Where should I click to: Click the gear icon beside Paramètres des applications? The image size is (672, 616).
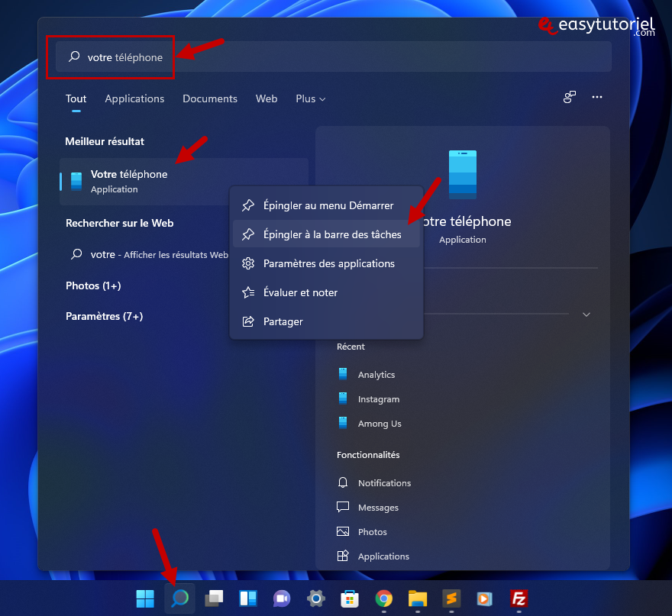[x=248, y=263]
